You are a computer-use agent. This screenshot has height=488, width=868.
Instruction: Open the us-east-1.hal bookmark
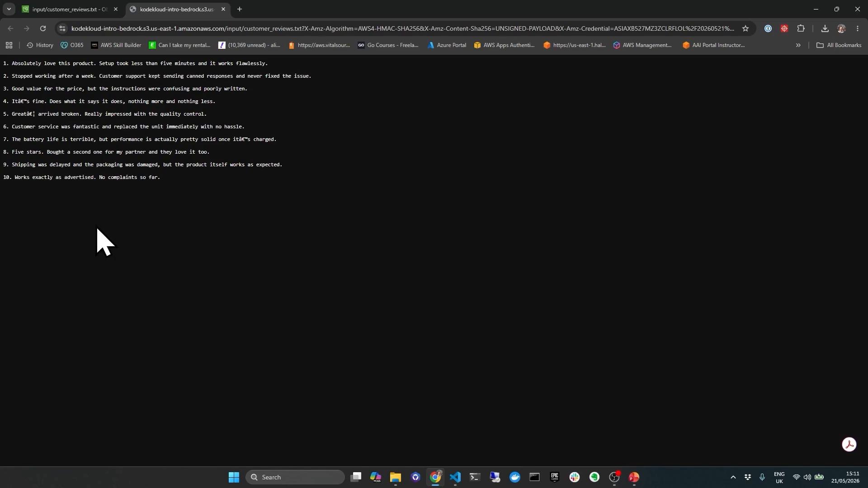[575, 45]
